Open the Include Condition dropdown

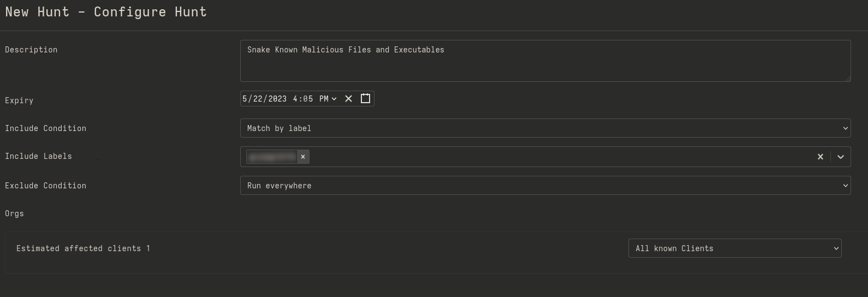pyautogui.click(x=545, y=128)
